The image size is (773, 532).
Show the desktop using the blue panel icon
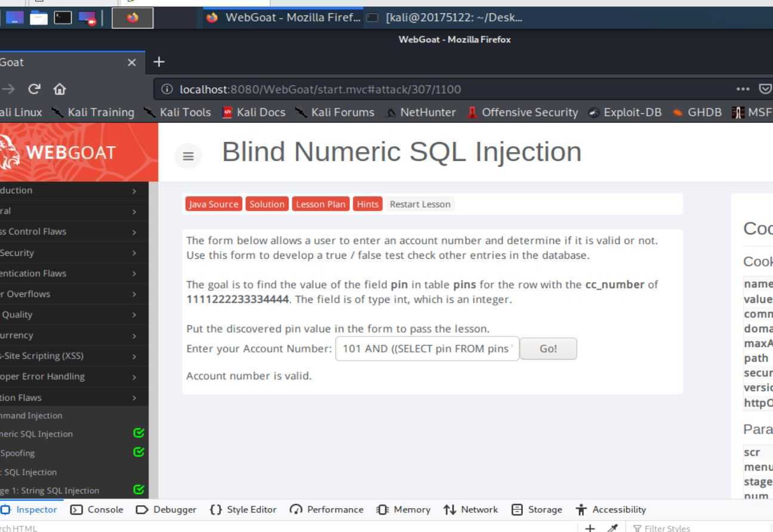tap(15, 18)
